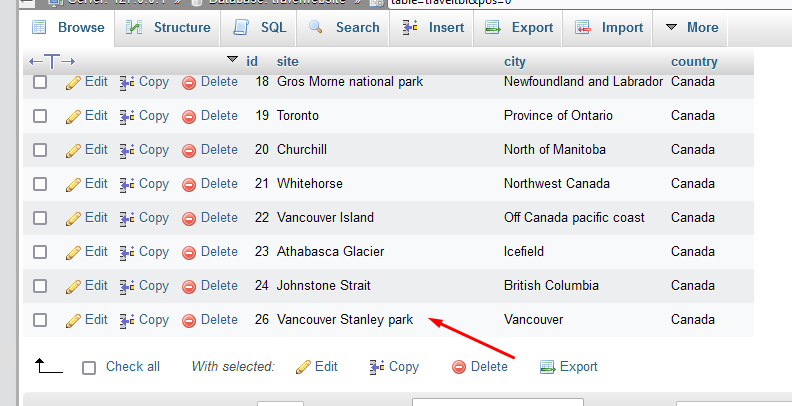The image size is (792, 406).
Task: Click the pencil icon for Athabasca Glacier row
Action: 73,252
